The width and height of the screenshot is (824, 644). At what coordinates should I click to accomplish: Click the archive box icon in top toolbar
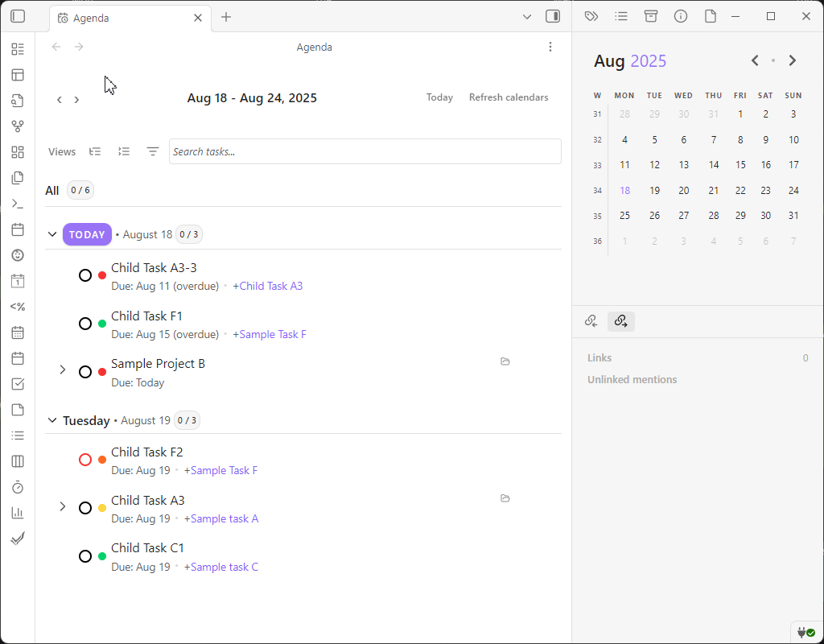651,16
